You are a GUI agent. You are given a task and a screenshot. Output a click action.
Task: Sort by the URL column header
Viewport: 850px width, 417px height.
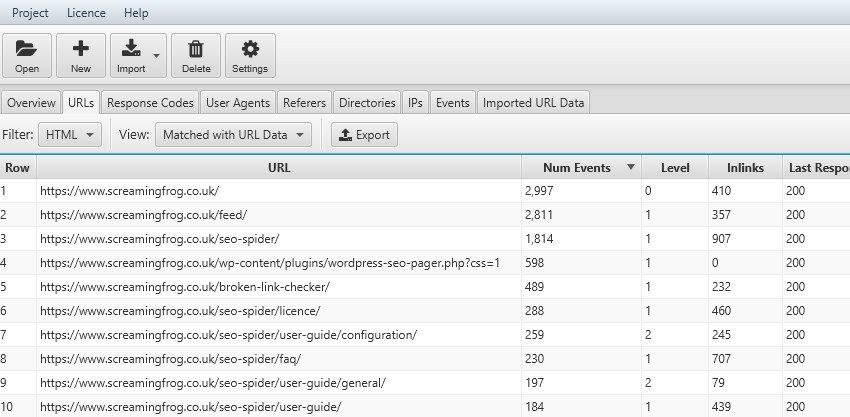coord(279,168)
